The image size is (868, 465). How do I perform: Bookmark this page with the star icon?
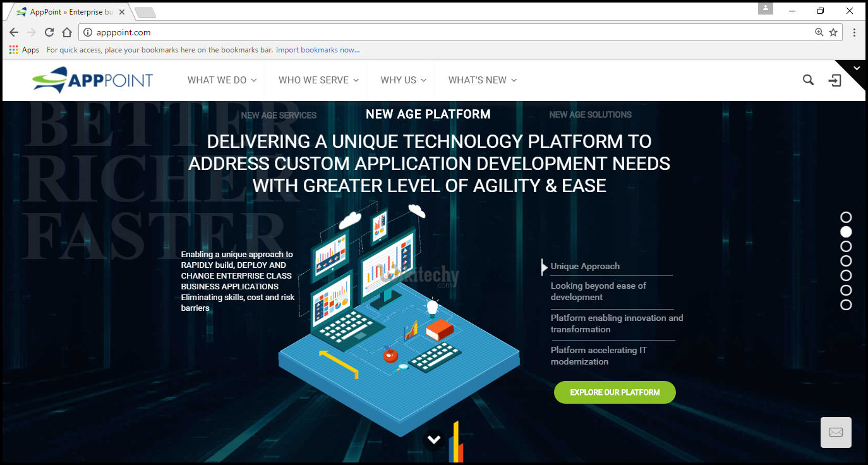833,32
